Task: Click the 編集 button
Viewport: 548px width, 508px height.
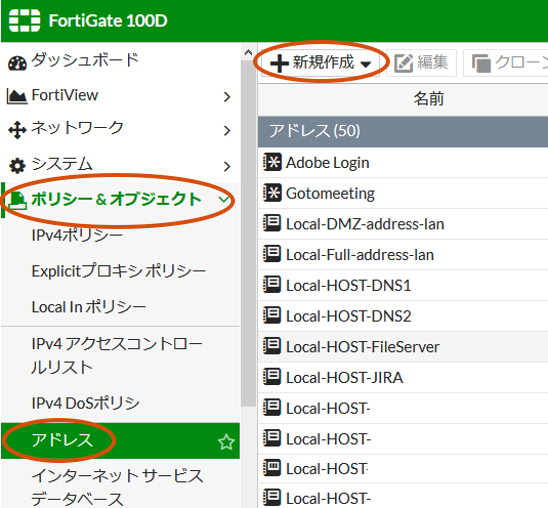Action: pyautogui.click(x=421, y=63)
